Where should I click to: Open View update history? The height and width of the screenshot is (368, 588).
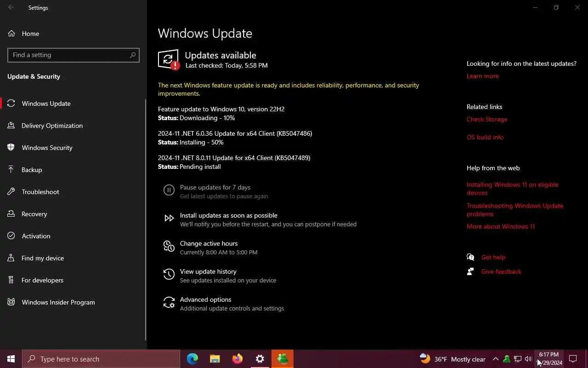[208, 271]
